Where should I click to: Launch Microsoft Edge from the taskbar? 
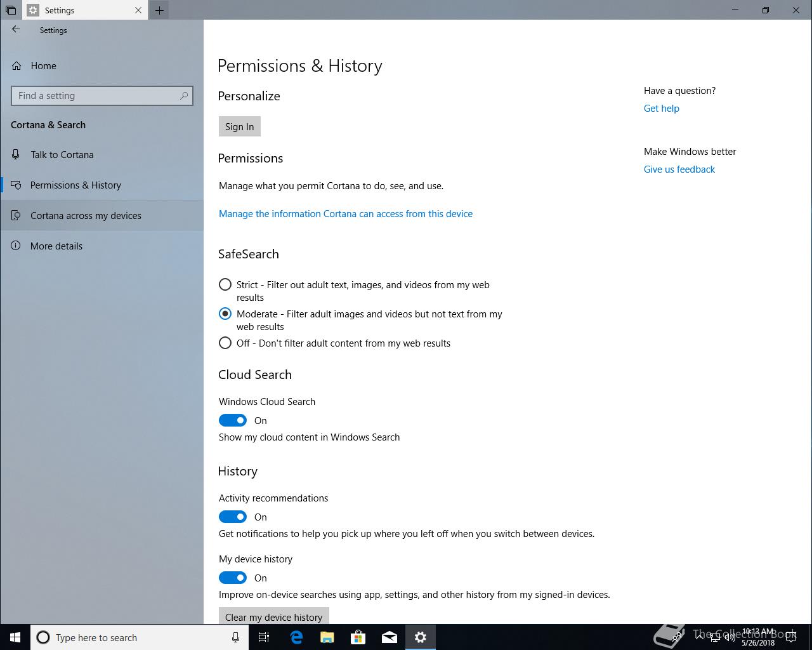(296, 637)
